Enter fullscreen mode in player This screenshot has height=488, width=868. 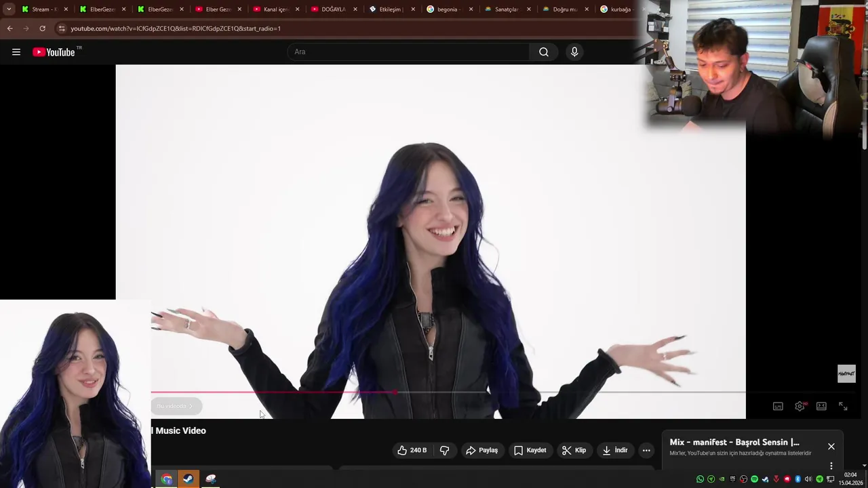[843, 406]
